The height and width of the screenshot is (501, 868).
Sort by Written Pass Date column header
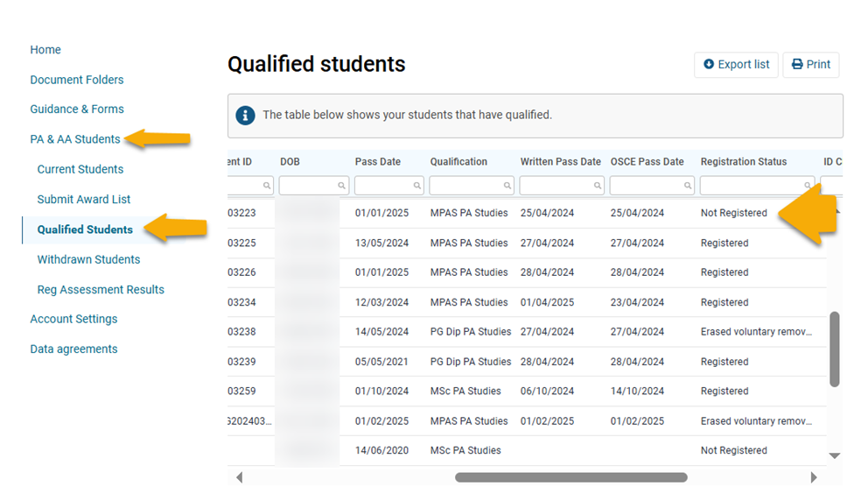pyautogui.click(x=560, y=162)
